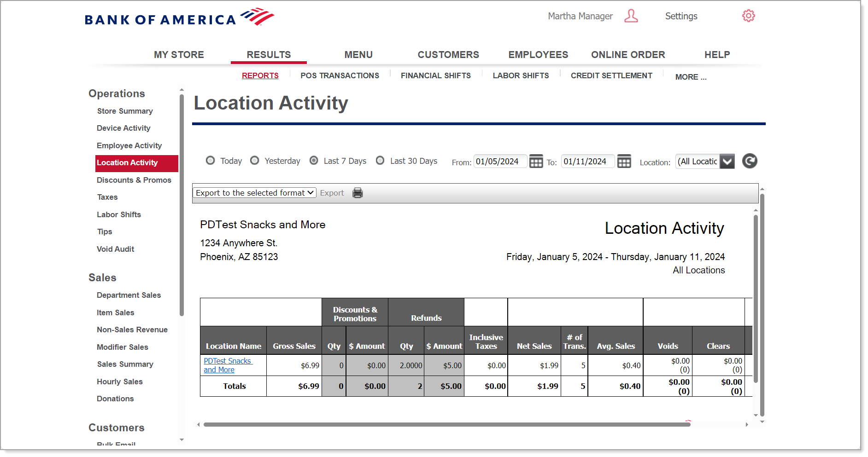Open Department Sales report
This screenshot has width=868, height=457.
point(129,295)
